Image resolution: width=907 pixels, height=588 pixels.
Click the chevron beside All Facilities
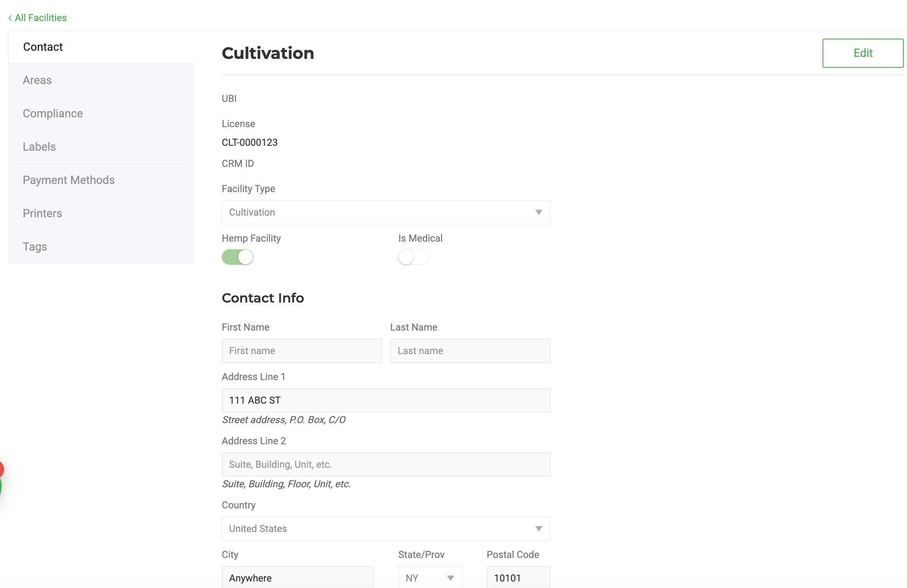10,18
